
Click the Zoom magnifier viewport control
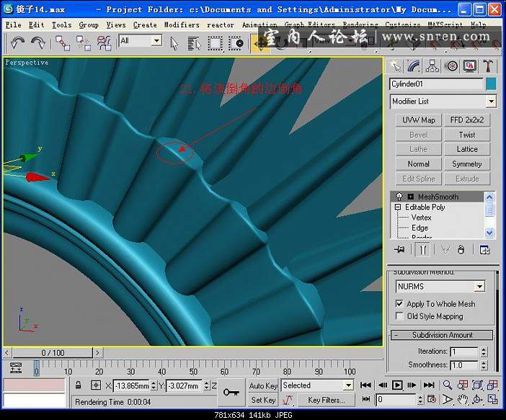[448, 385]
